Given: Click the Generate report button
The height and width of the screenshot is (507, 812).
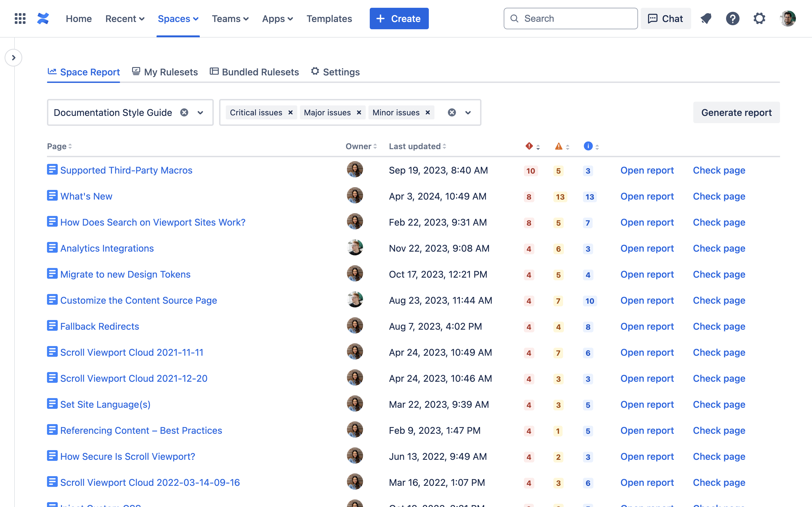Looking at the screenshot, I should pyautogui.click(x=736, y=113).
